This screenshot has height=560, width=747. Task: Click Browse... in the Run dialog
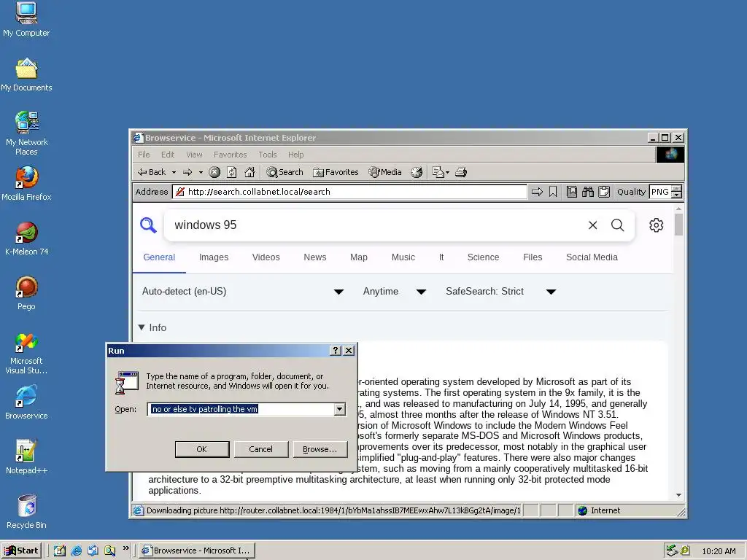click(320, 449)
